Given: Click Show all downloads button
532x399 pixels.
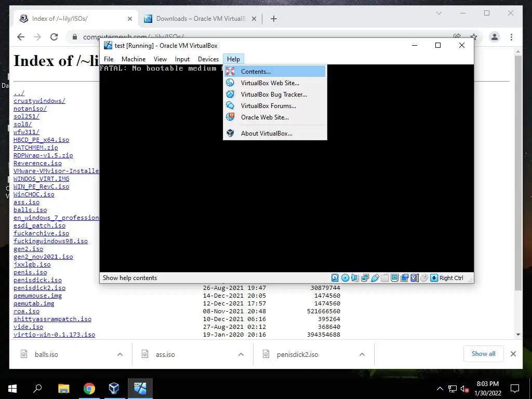Looking at the screenshot, I should [484, 354].
